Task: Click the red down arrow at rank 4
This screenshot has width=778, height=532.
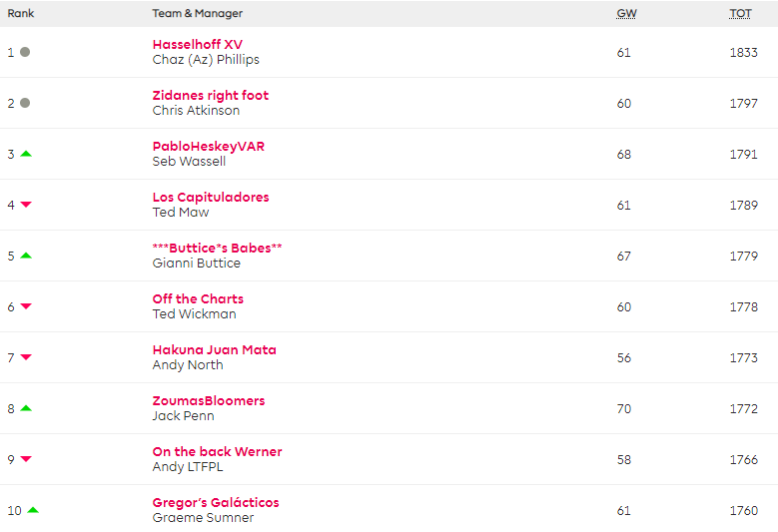Action: pos(26,205)
